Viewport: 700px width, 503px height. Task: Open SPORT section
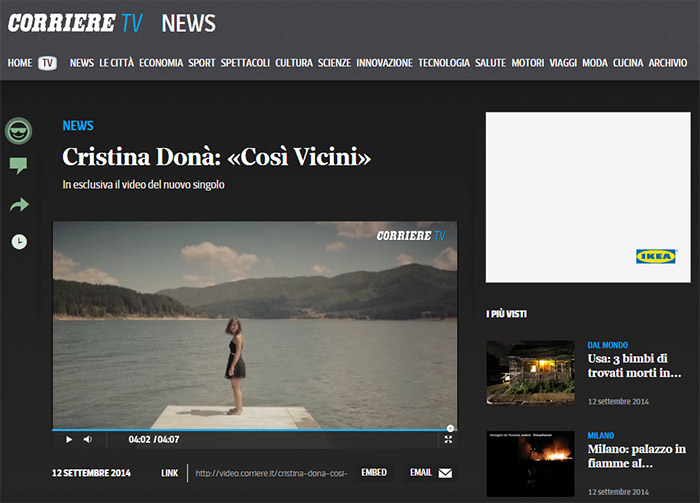click(202, 63)
